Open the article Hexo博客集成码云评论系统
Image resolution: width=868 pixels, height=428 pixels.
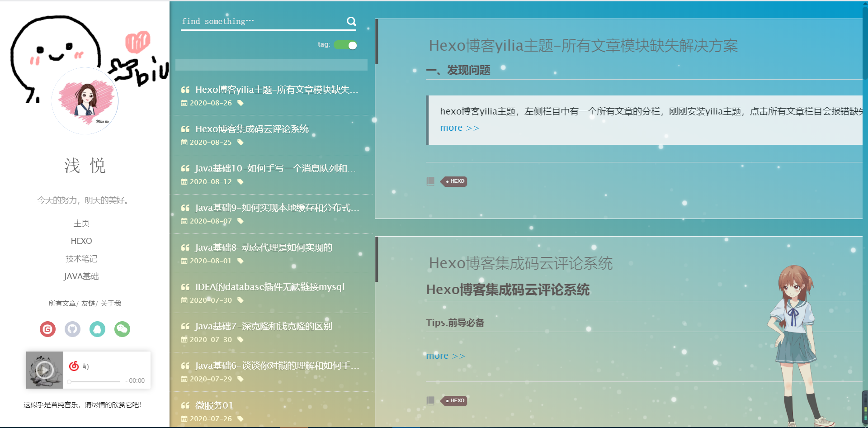[251, 129]
